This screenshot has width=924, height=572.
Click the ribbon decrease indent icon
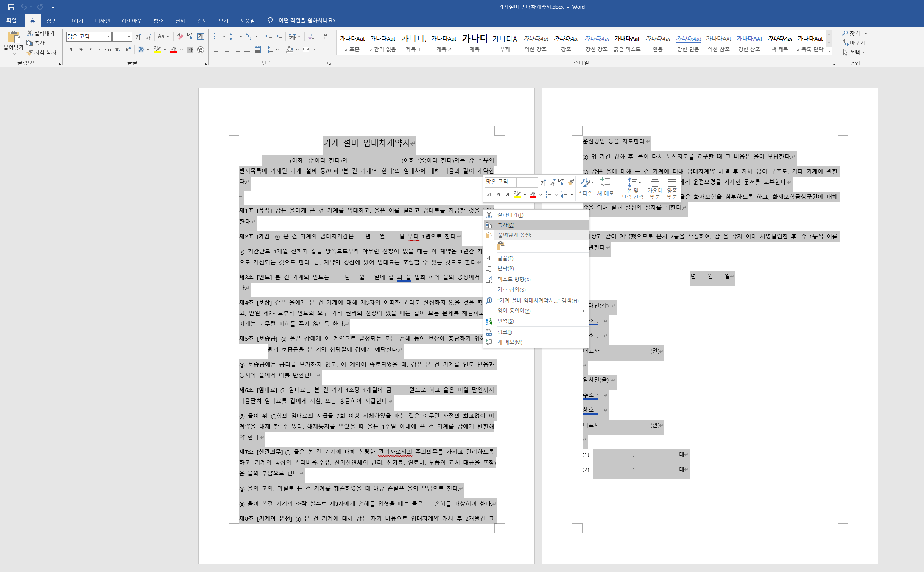(268, 36)
